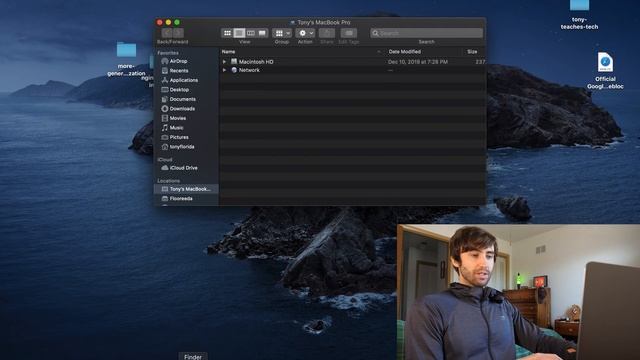The height and width of the screenshot is (360, 640).
Task: Expand the Network disclosure triangle
Action: 224,70
